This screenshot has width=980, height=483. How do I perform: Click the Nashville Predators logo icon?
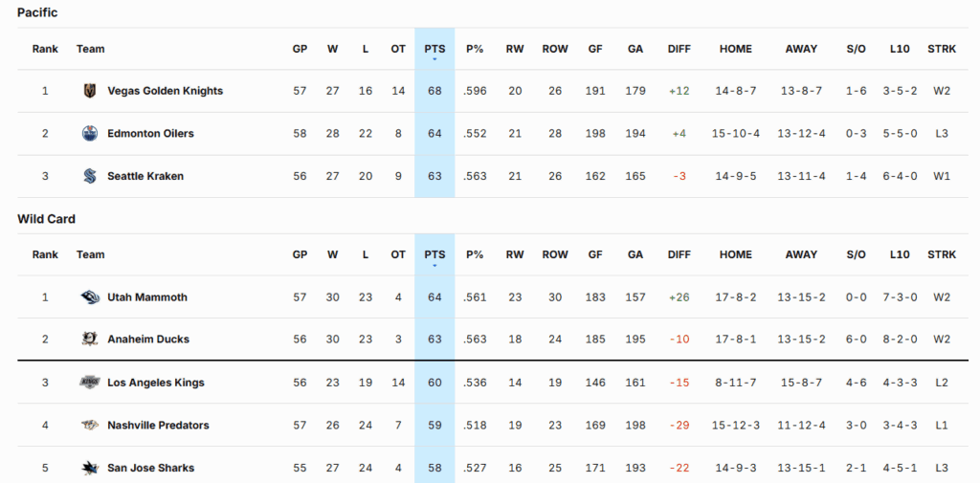coord(90,426)
